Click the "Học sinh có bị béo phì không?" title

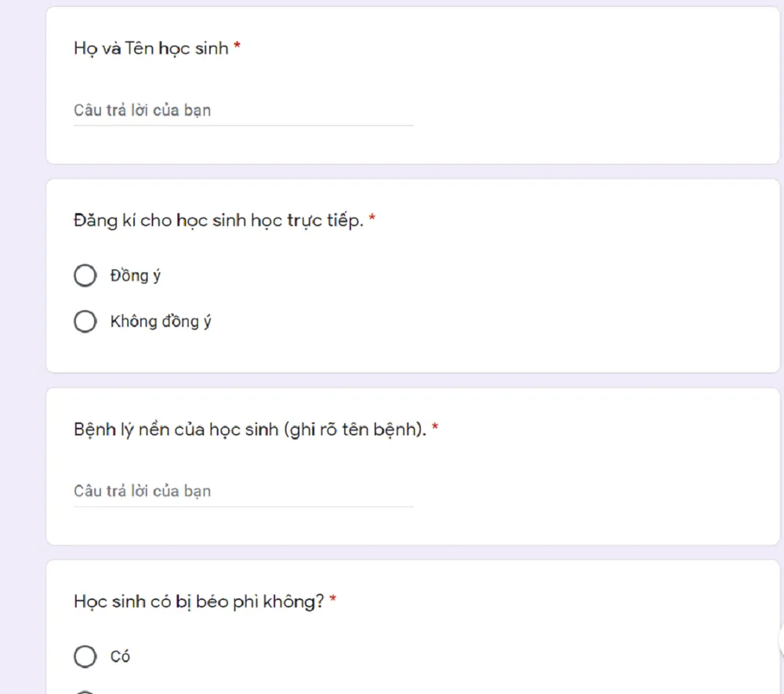(x=199, y=602)
